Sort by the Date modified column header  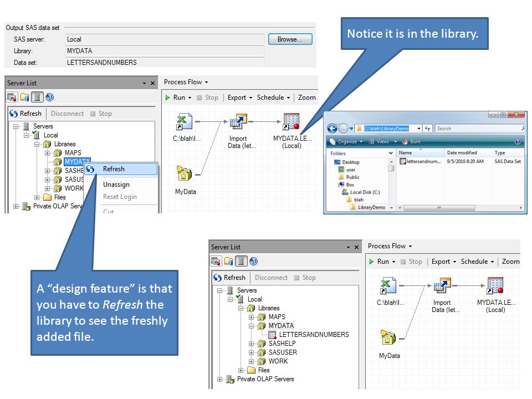point(468,153)
